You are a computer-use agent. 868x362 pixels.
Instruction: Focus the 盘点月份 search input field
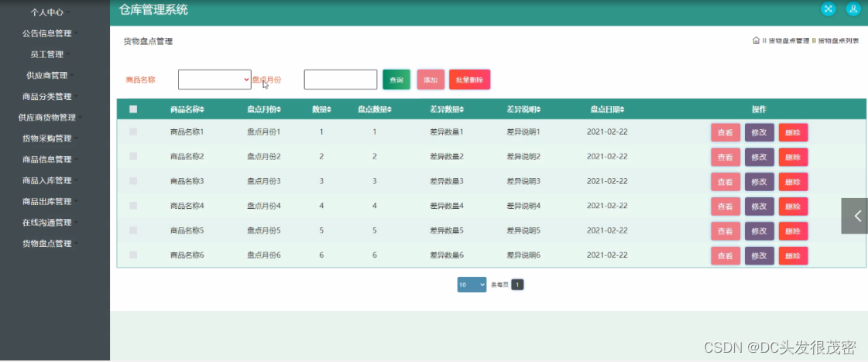[341, 80]
